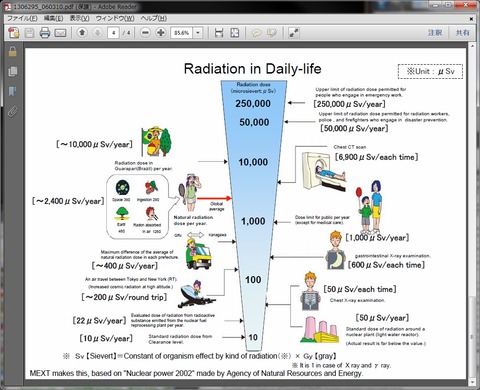Viewport: 480px width, 390px height.
Task: Click the "[～400 μ Sv/year]" label
Action: (x=125, y=266)
